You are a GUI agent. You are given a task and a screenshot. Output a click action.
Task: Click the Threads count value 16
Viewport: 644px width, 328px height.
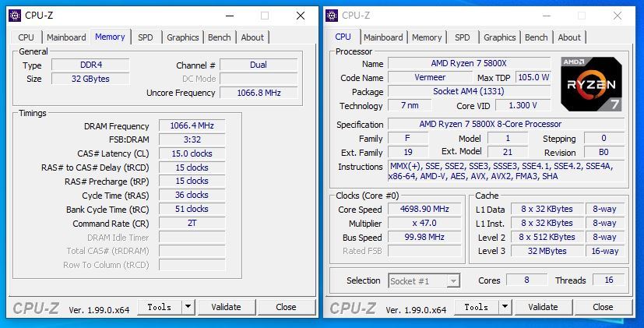(x=609, y=280)
